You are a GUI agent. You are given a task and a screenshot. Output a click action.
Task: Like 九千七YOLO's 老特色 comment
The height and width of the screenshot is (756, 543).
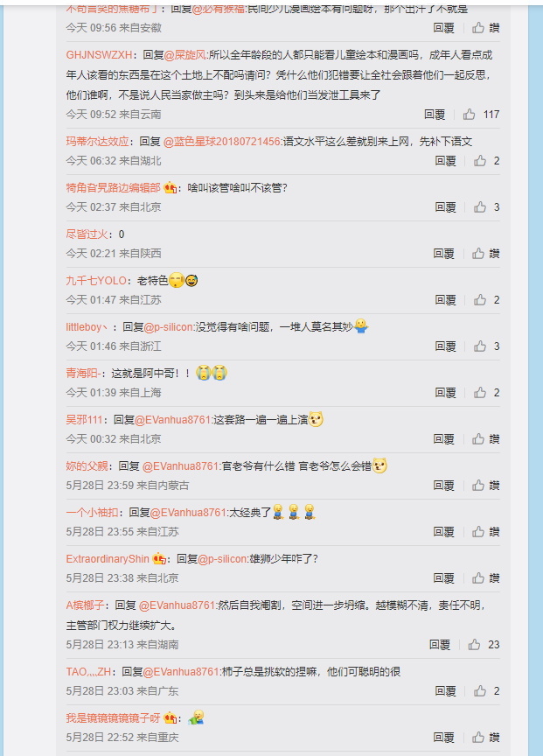pos(479,300)
